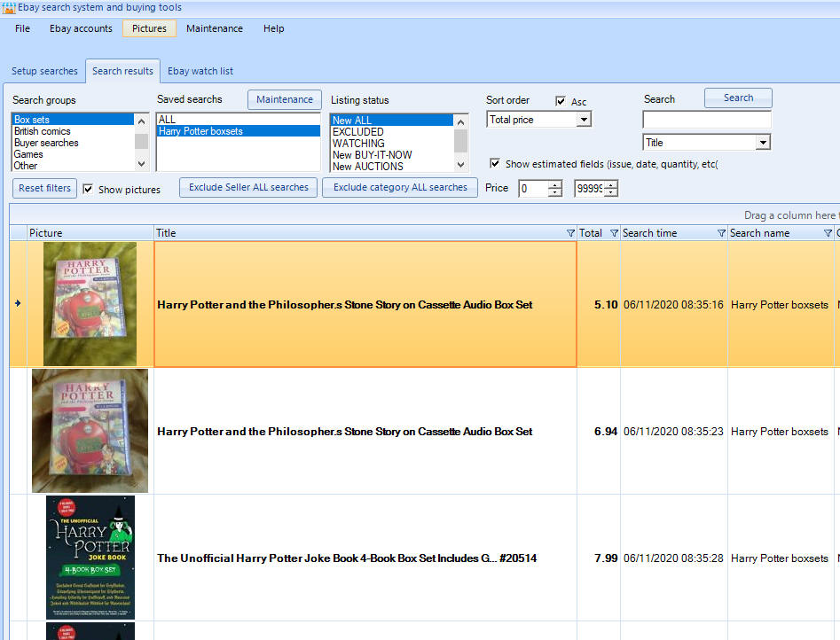
Task: Select Buyer searches in Search groups
Action: 73,143
